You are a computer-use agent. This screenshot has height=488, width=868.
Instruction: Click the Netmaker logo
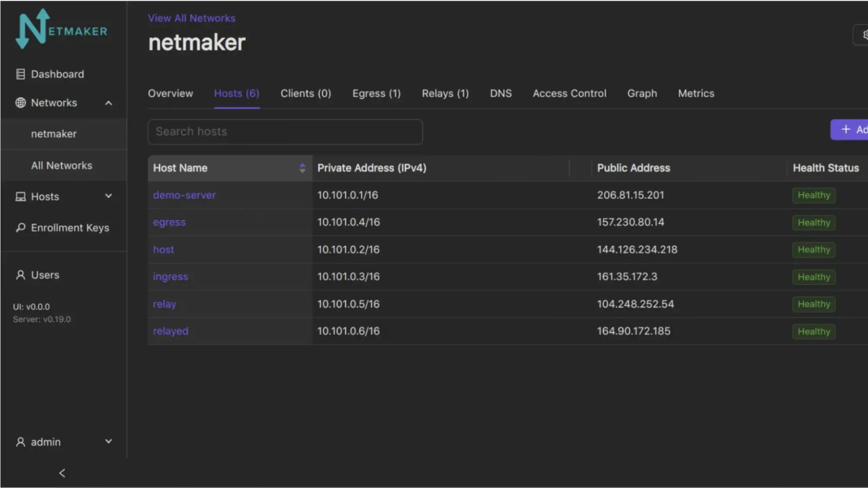62,29
